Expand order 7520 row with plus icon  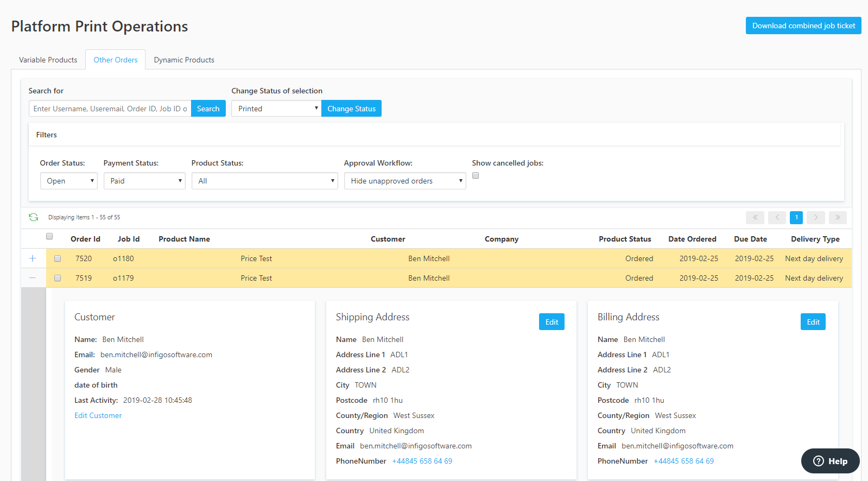click(x=33, y=258)
